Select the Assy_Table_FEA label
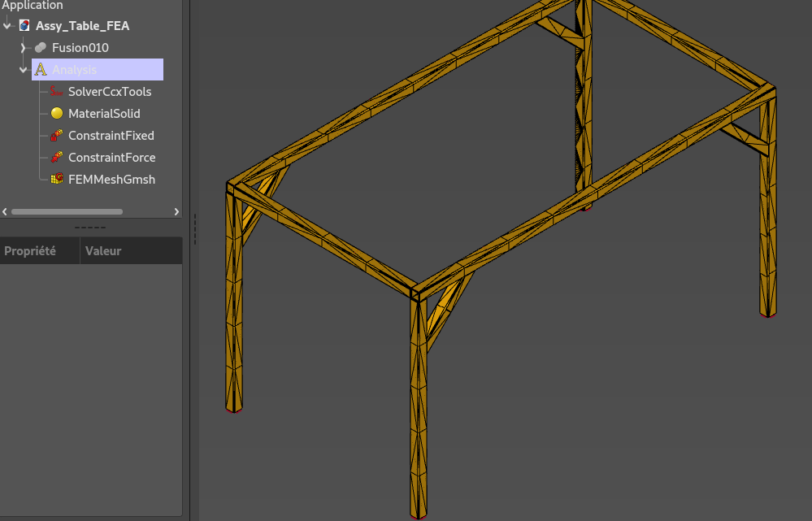Screen dimensions: 812x521 82,25
